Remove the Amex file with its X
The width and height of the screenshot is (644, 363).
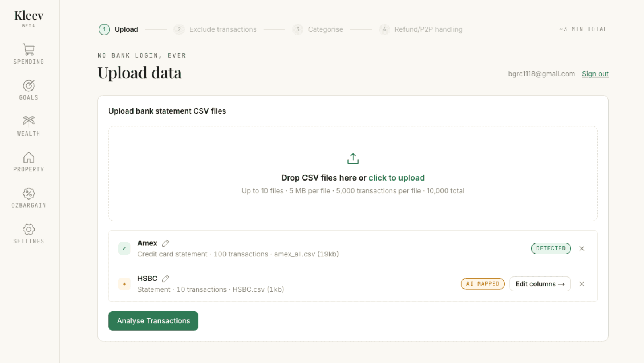582,248
